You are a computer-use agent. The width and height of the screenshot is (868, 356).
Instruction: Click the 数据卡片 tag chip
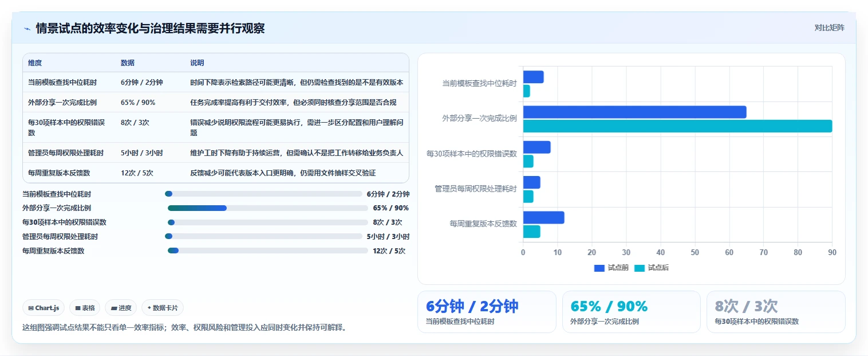coord(163,308)
